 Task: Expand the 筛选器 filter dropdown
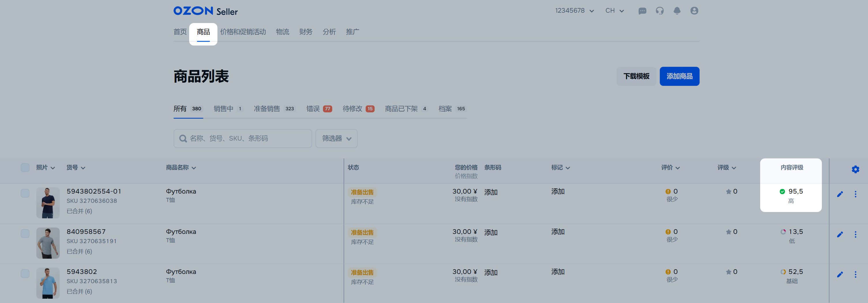coord(336,138)
